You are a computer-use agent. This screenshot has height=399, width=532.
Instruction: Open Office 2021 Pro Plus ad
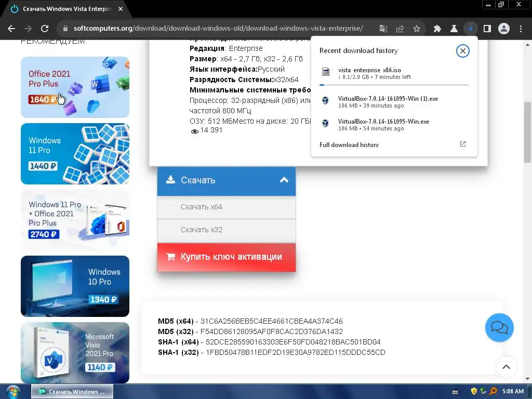(75, 87)
